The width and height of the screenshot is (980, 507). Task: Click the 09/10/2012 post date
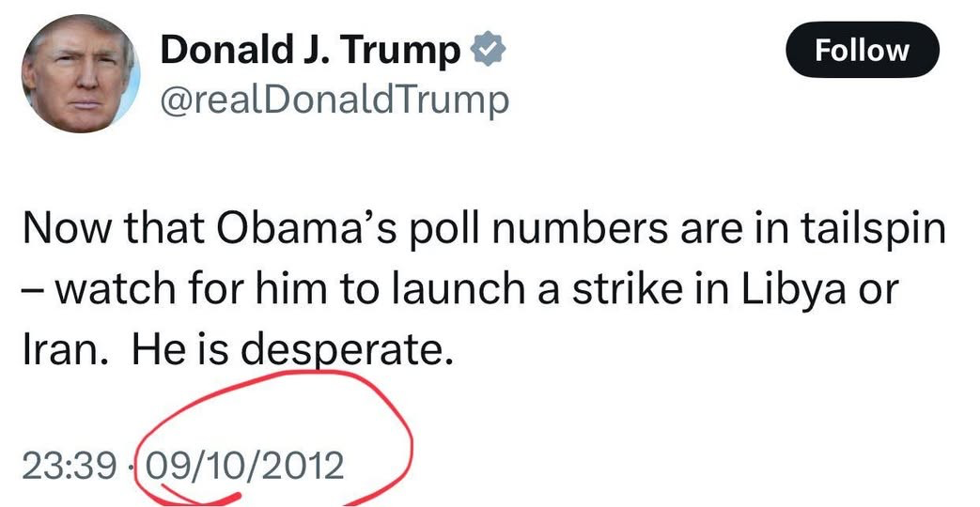(x=243, y=464)
